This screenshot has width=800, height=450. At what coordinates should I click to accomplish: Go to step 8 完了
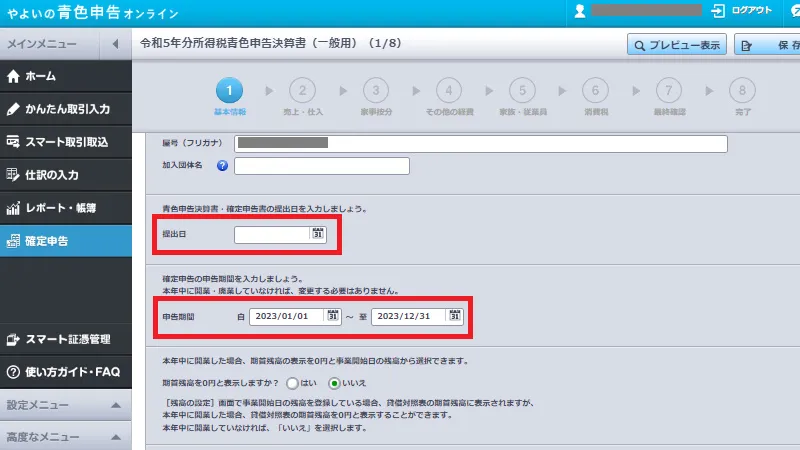tap(742, 91)
